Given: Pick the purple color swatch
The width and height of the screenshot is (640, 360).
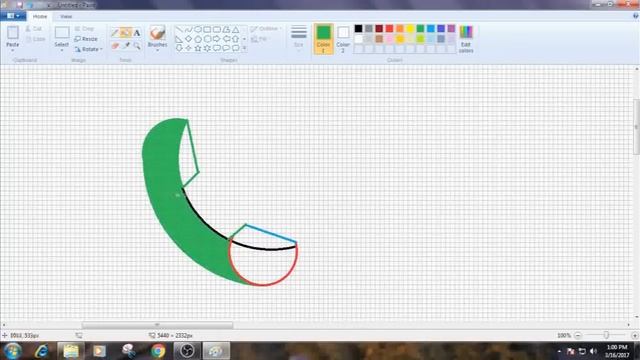Looking at the screenshot, I should tap(451, 29).
